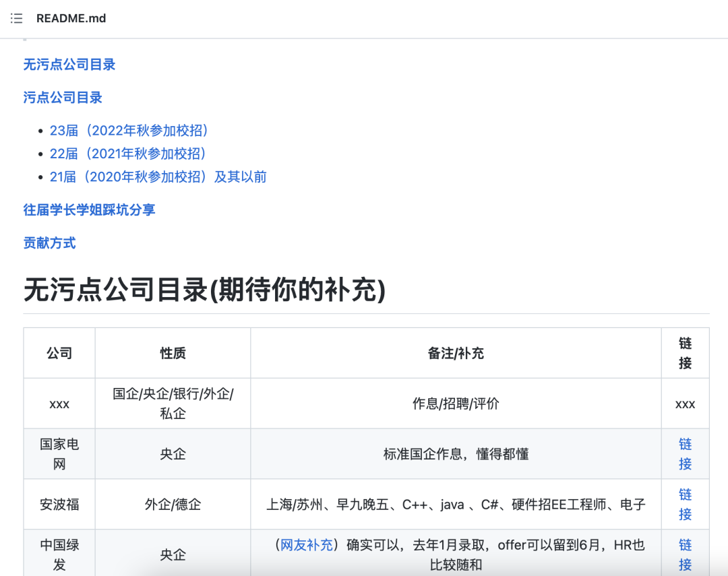Open the 链接 link in 中国绿发 row

pos(686,554)
